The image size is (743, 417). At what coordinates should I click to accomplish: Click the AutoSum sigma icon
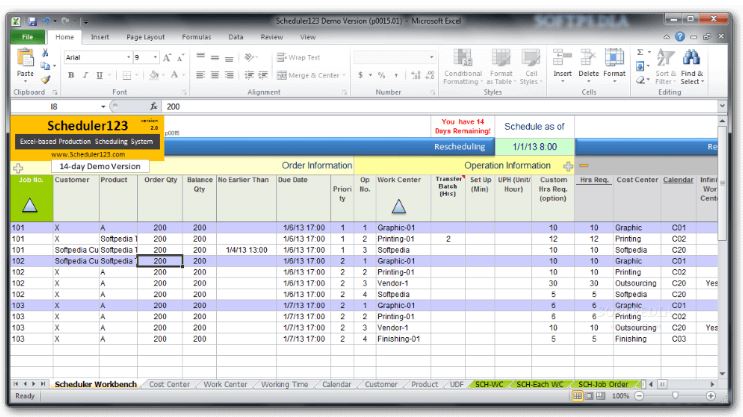[640, 52]
